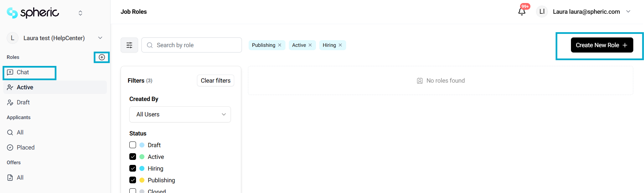
Task: Click the Create New Role button
Action: [x=602, y=45]
